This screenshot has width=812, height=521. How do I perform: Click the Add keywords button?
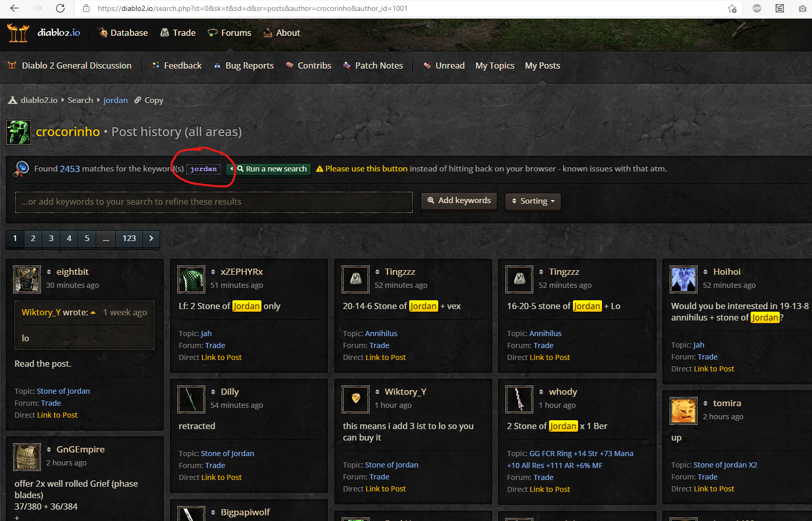point(459,201)
